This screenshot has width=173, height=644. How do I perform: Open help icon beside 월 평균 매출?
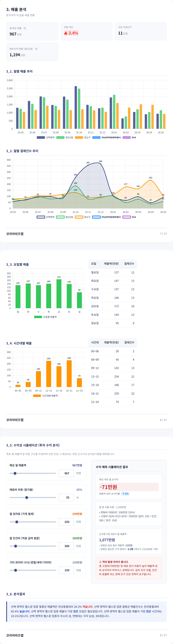[x=25, y=28]
